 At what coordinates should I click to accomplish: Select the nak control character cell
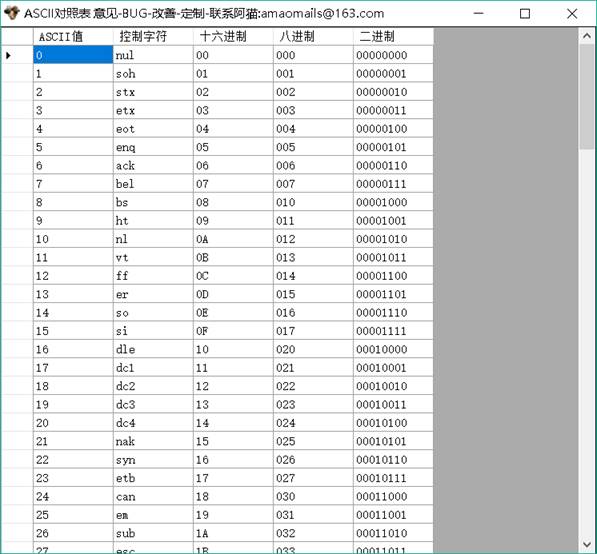153,441
